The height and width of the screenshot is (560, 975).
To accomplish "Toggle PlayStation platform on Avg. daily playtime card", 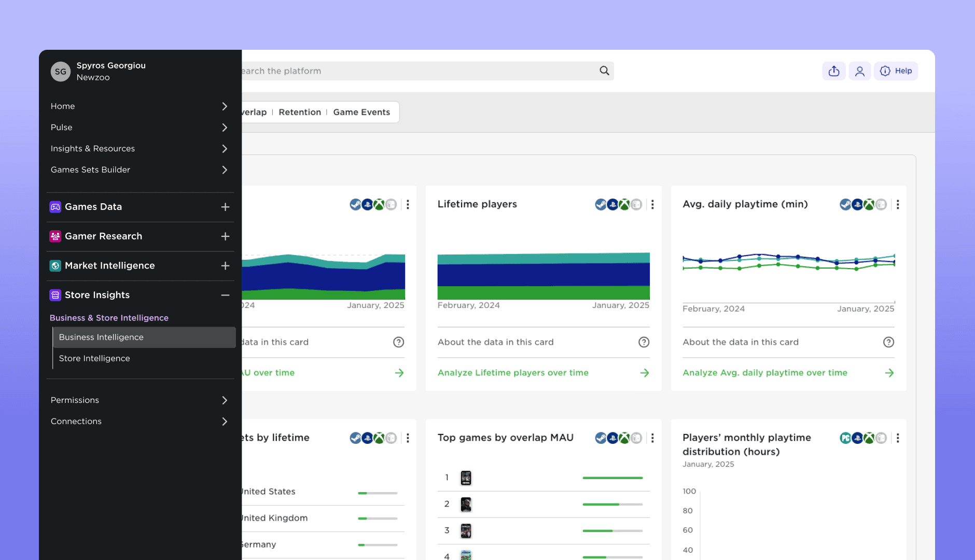I will [x=857, y=205].
